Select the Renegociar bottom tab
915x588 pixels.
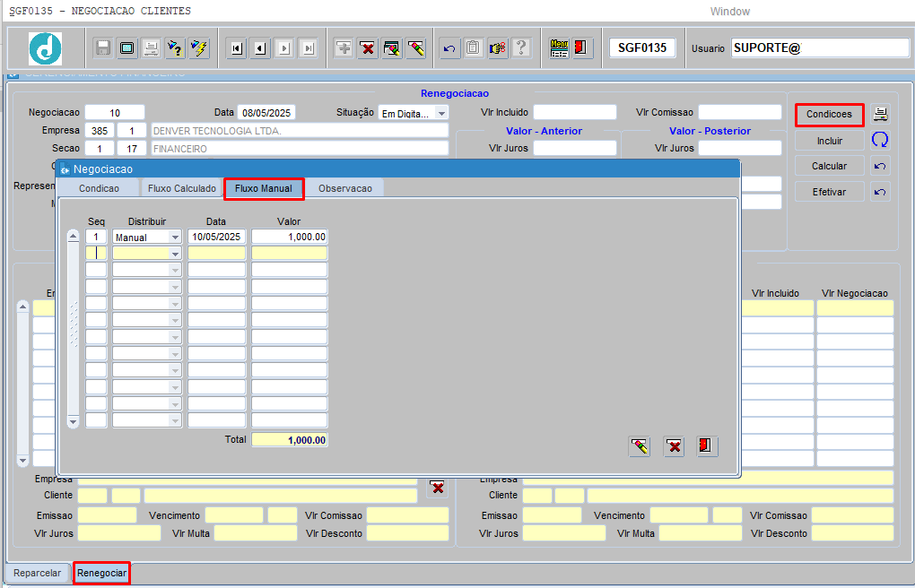101,573
